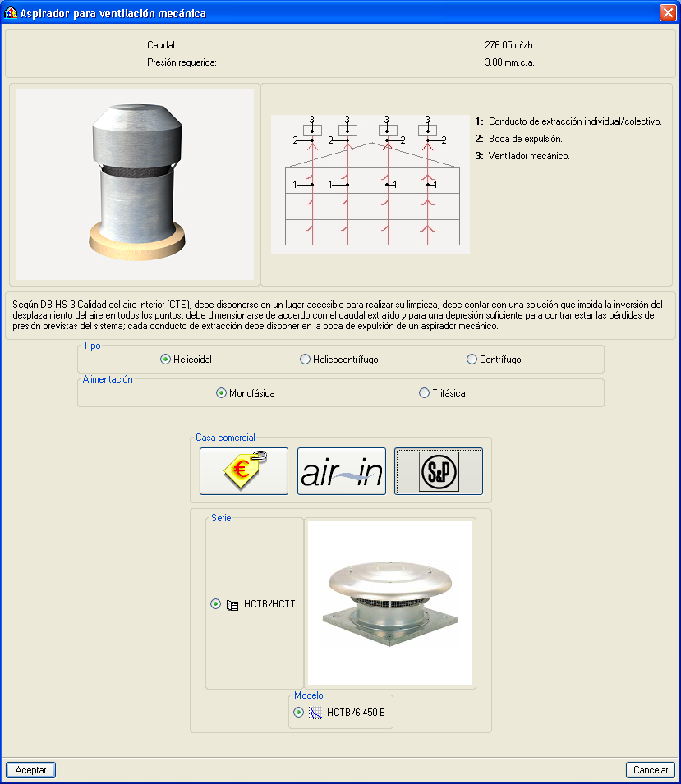The image size is (681, 784).
Task: Click the Presión requerida label
Action: 182,62
